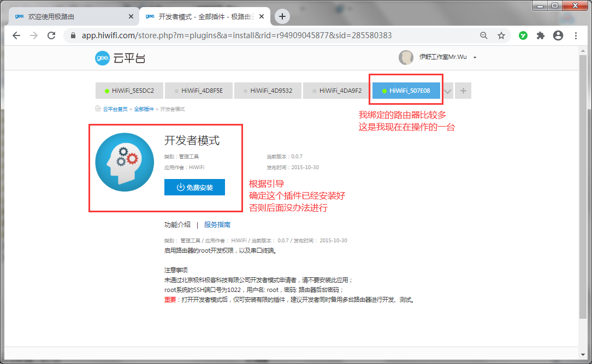Click the 免费安装 install button
Screen dimensions: 592x364
(194, 187)
